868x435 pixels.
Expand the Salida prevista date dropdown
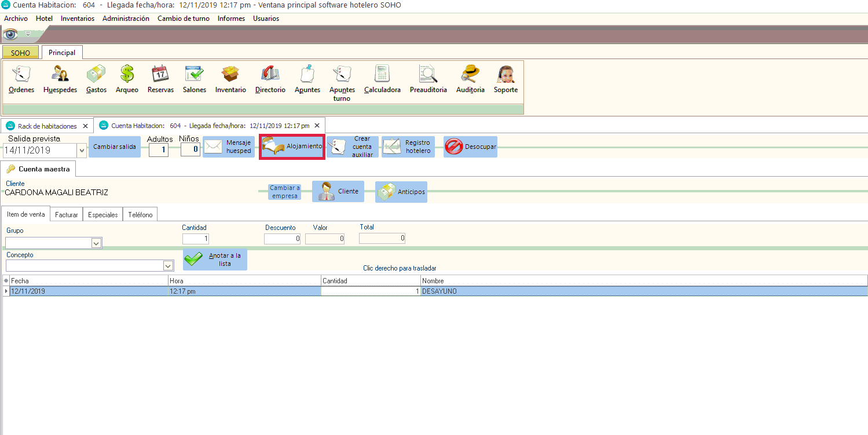click(x=82, y=151)
